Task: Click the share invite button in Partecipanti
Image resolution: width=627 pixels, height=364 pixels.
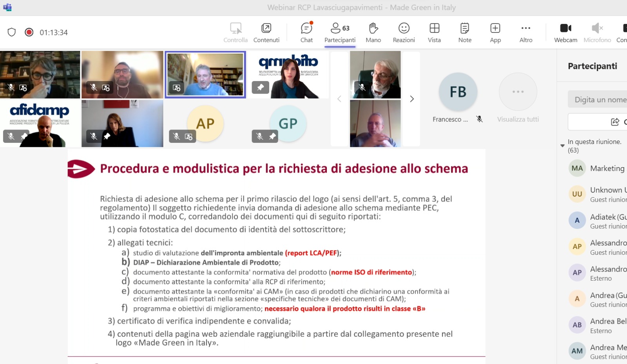Action: [x=597, y=122]
